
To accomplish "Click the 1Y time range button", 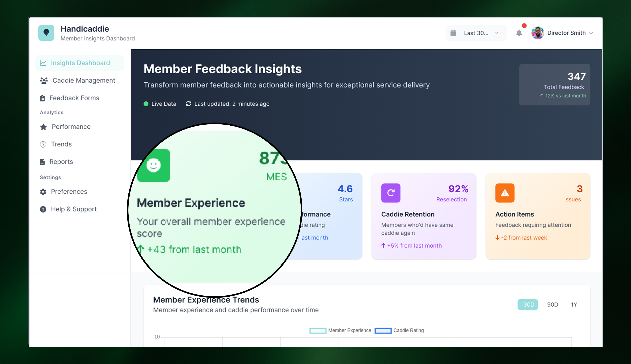I will click(574, 305).
